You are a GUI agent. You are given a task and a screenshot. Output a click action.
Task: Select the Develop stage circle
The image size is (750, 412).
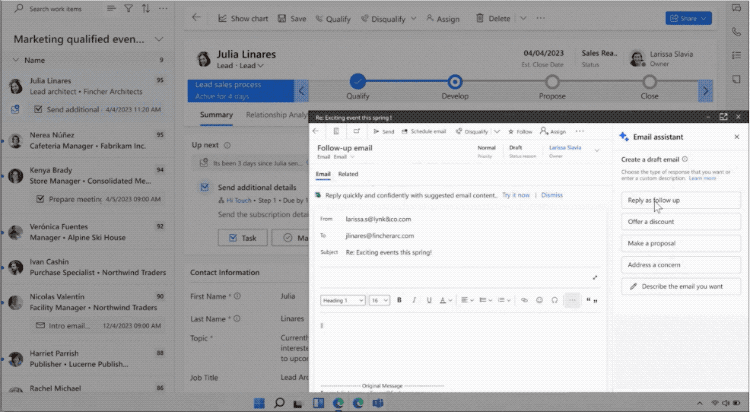coord(455,82)
